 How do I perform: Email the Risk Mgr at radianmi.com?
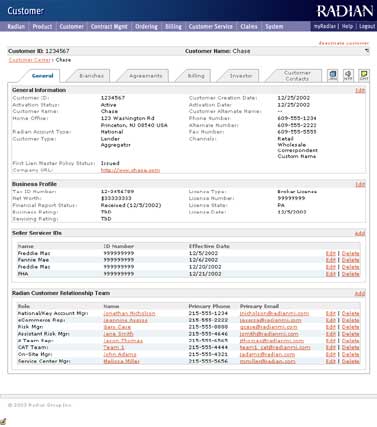[268, 327]
